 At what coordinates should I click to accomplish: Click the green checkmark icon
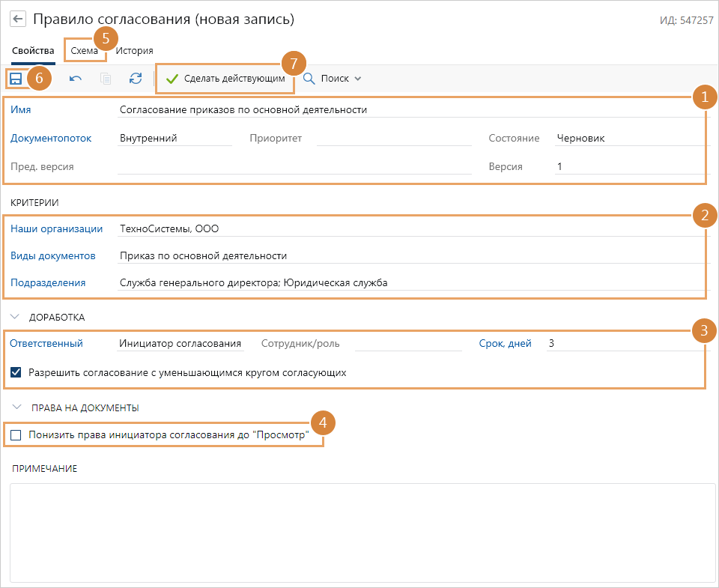(172, 79)
